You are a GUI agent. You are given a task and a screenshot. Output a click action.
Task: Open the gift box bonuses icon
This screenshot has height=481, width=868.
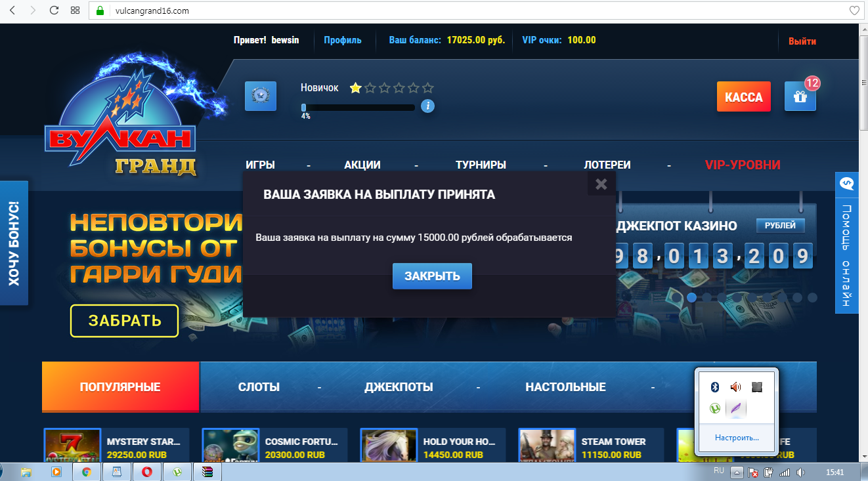[800, 96]
